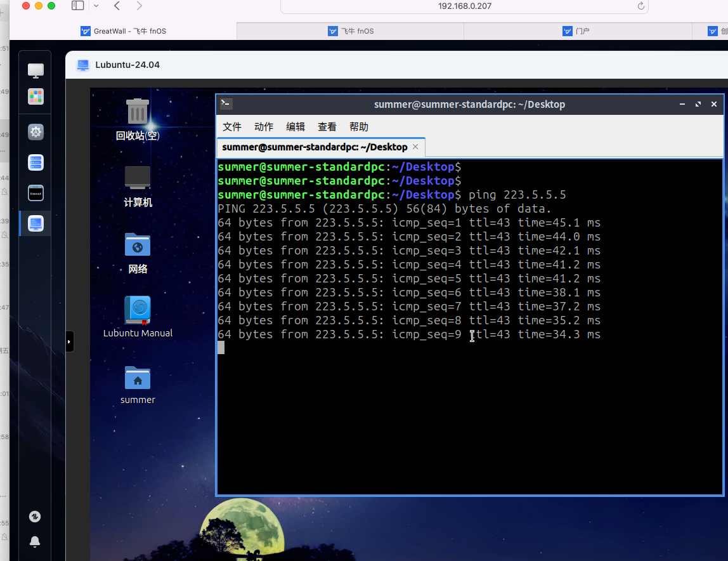
Task: Reload the page in address bar
Action: 640,6
